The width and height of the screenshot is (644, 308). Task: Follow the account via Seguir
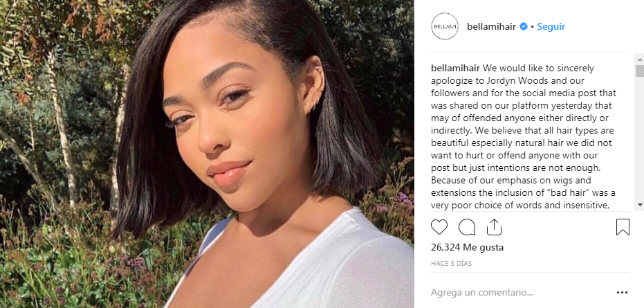[x=551, y=26]
